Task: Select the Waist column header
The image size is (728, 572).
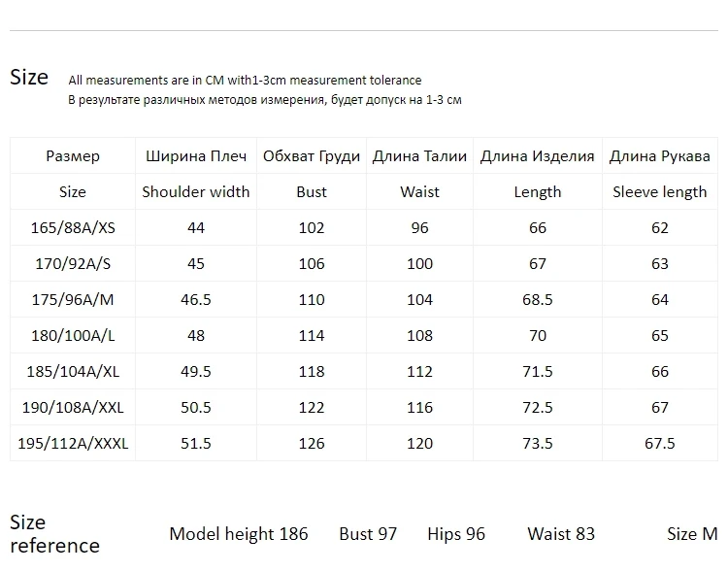Action: pyautogui.click(x=419, y=192)
